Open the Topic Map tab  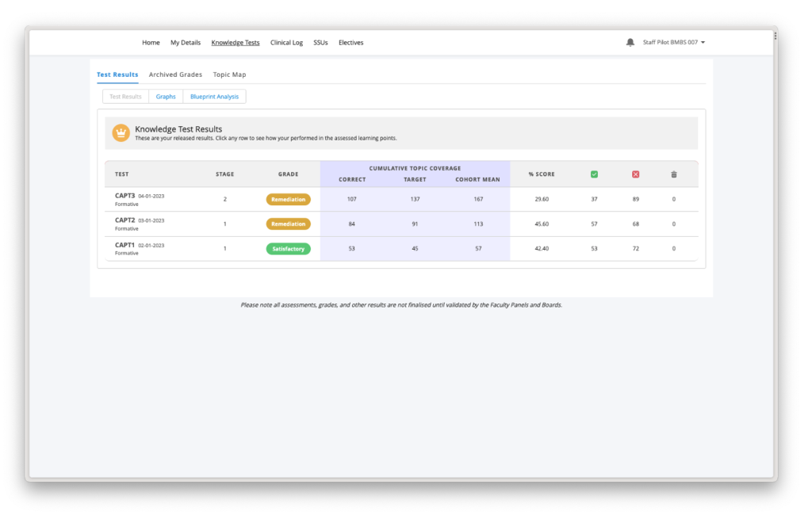tap(228, 74)
